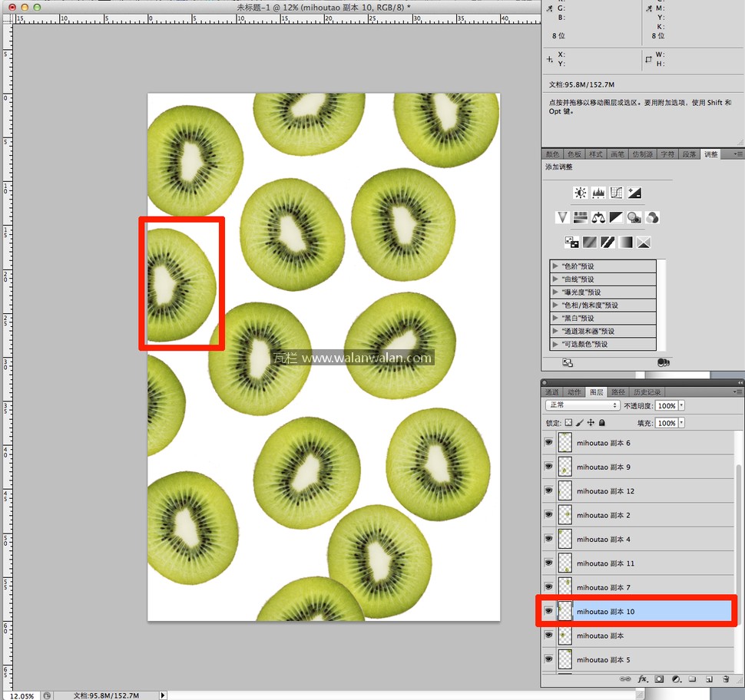Viewport: 745px width, 700px height.
Task: Click the mihoutao 副本 2 layer thumbnail
Action: [566, 515]
